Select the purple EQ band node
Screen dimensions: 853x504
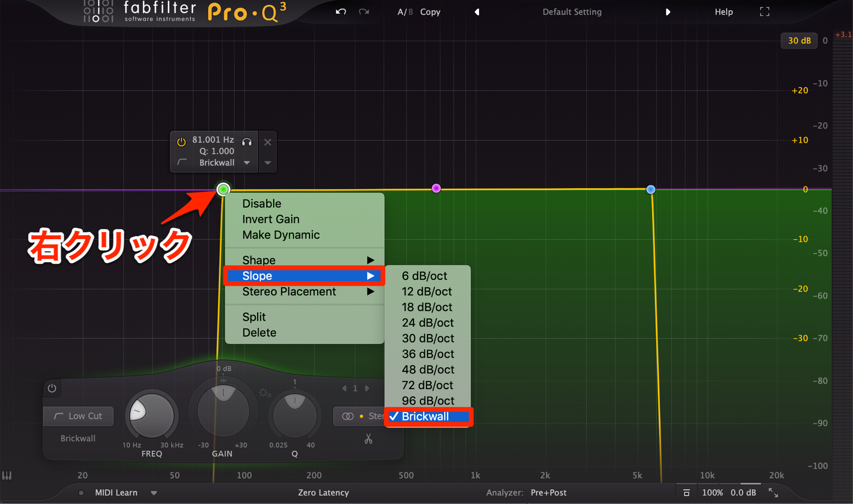[436, 188]
